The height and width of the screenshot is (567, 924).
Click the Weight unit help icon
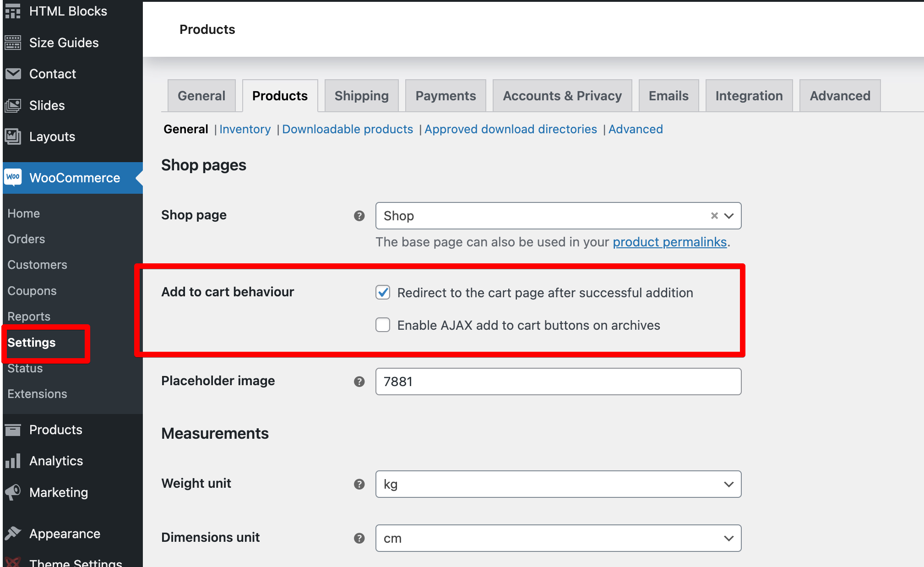359,484
